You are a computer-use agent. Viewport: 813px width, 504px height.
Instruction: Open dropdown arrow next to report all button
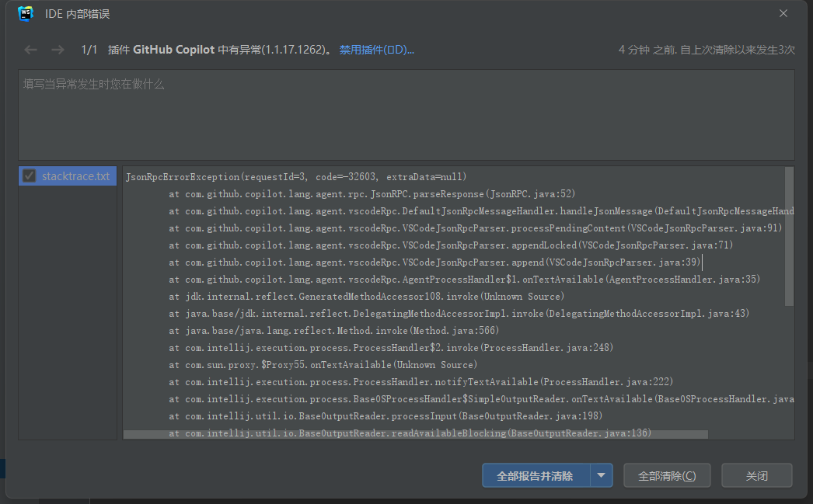(x=602, y=475)
